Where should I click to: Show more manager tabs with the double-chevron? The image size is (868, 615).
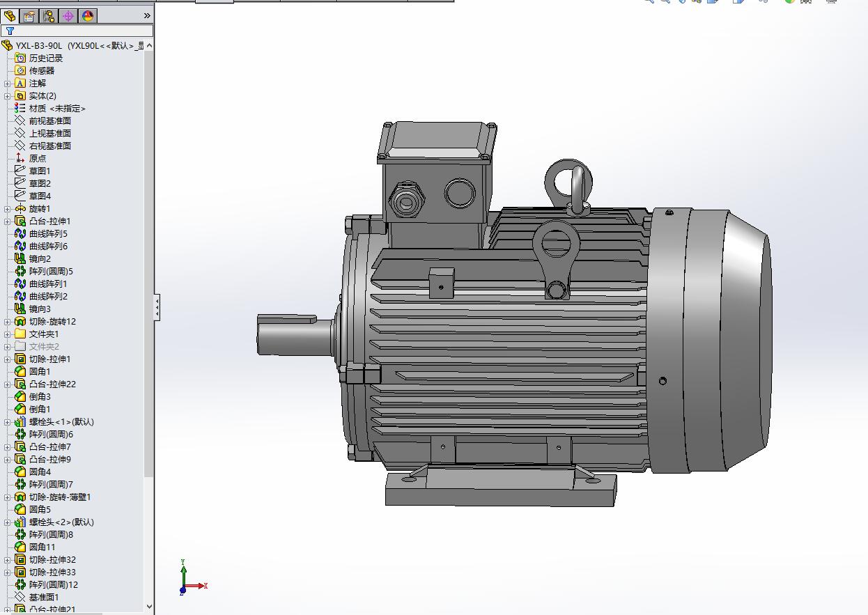click(147, 15)
